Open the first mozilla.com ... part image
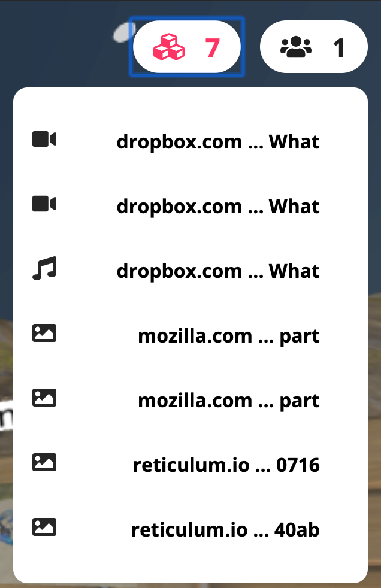The width and height of the screenshot is (381, 588). coord(190,336)
